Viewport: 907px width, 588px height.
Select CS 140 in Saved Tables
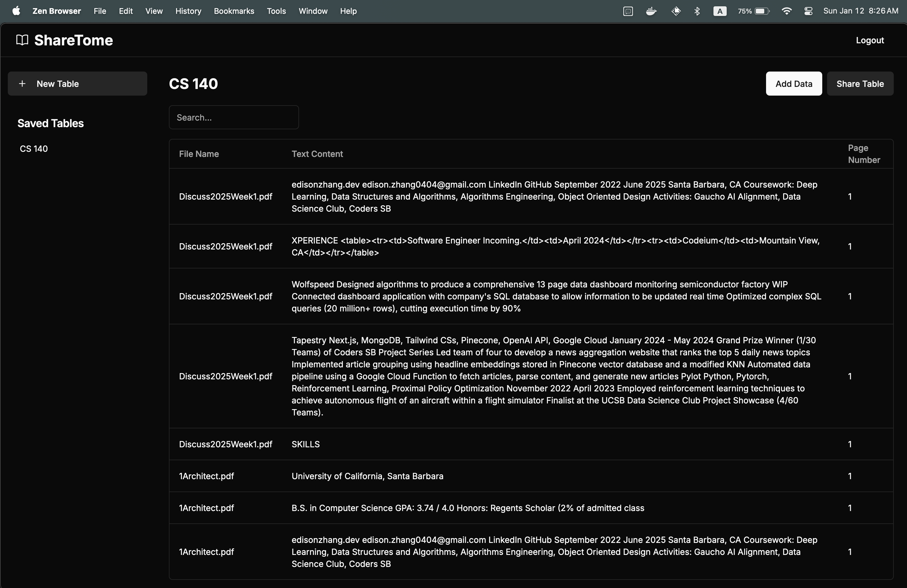click(34, 149)
